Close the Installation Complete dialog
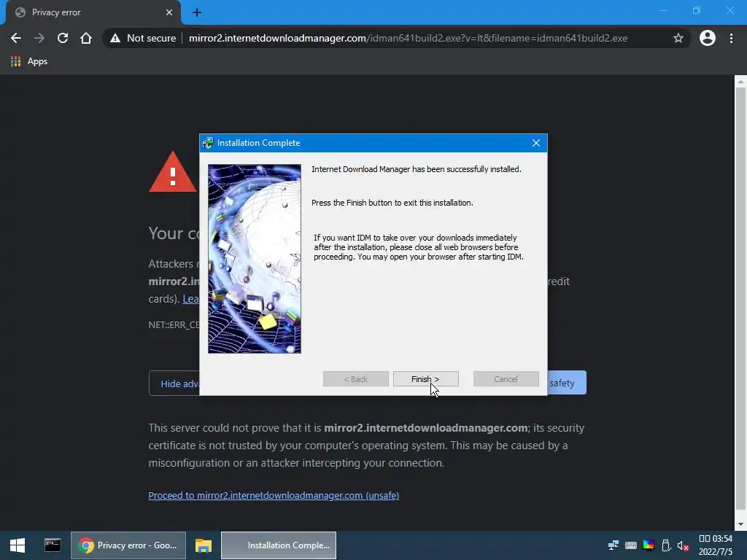 [536, 143]
